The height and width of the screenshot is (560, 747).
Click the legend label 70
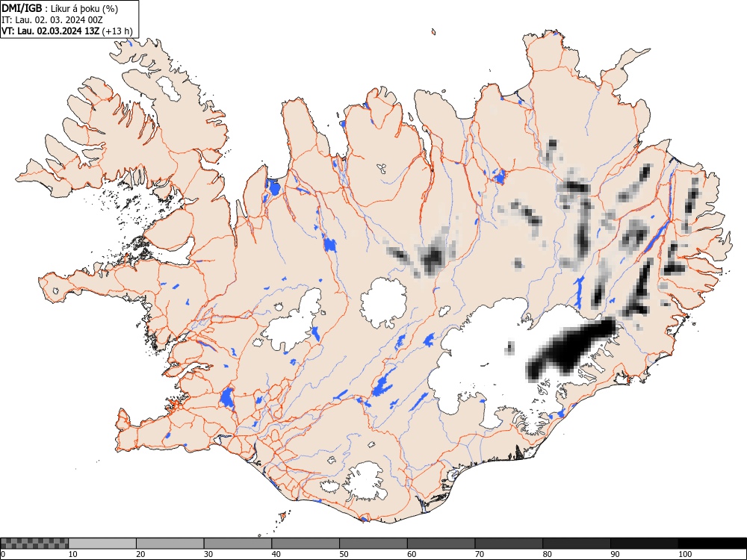pos(480,554)
